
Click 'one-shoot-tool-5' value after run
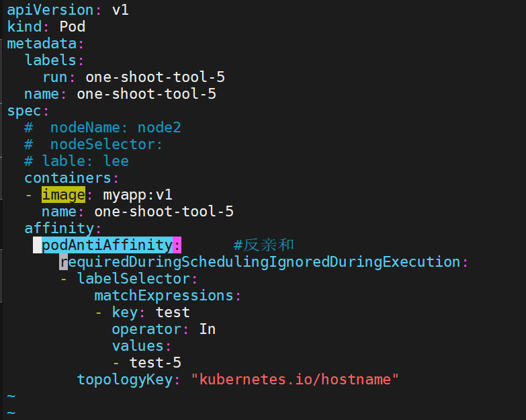(155, 77)
